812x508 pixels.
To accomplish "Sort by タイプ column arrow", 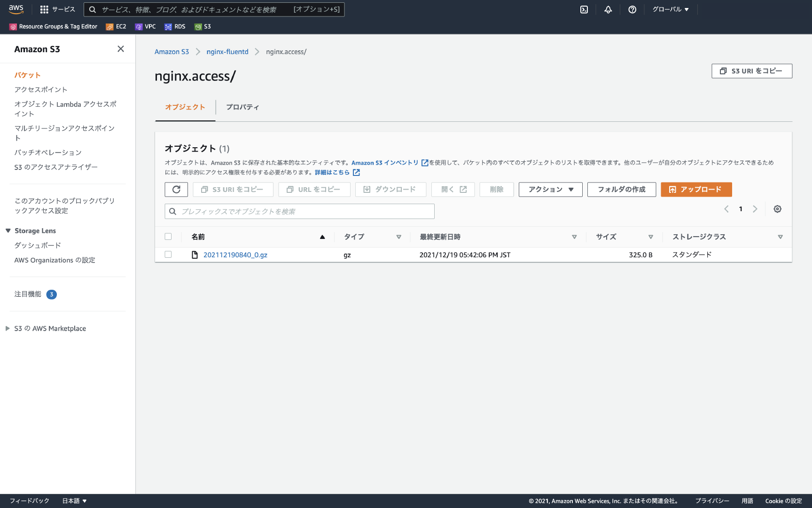I will pyautogui.click(x=399, y=237).
